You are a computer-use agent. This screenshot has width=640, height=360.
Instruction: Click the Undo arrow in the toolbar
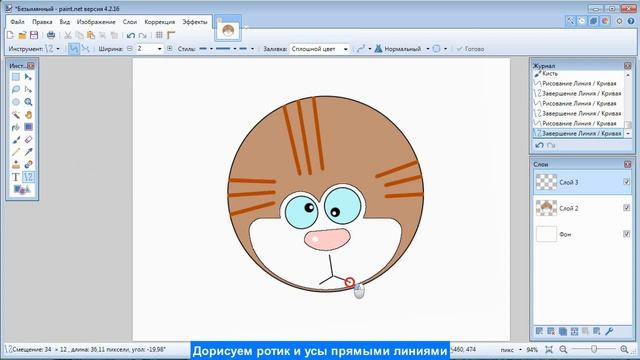131,35
